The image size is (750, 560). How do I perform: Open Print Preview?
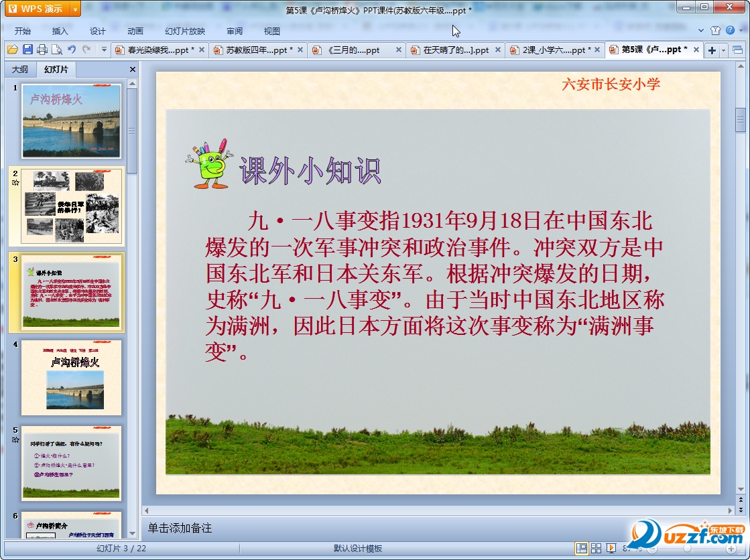(57, 50)
